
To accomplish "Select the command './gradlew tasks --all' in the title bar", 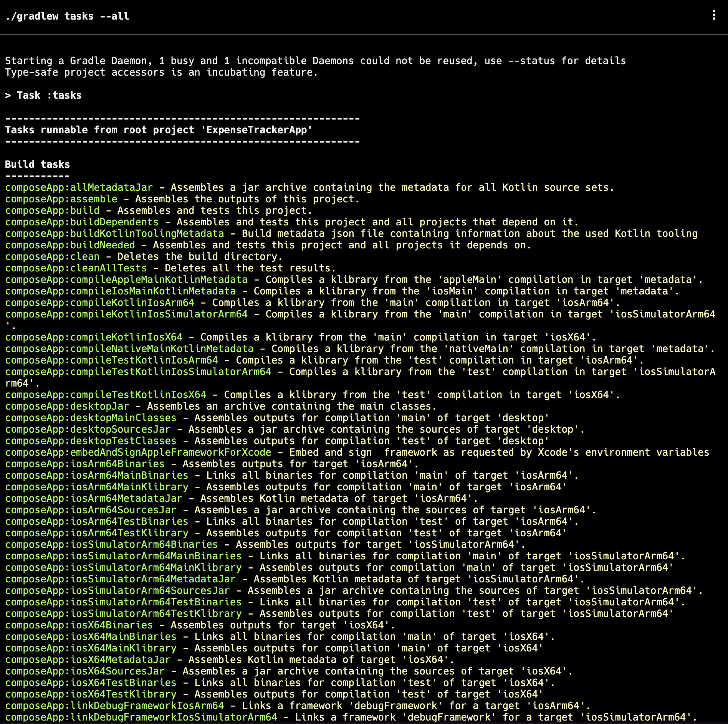I will pos(68,16).
